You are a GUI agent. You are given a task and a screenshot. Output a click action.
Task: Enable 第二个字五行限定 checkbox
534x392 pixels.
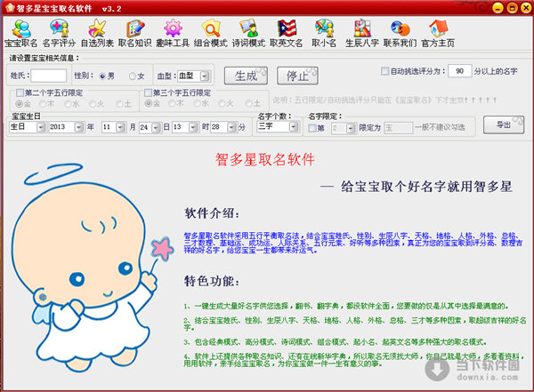click(20, 92)
